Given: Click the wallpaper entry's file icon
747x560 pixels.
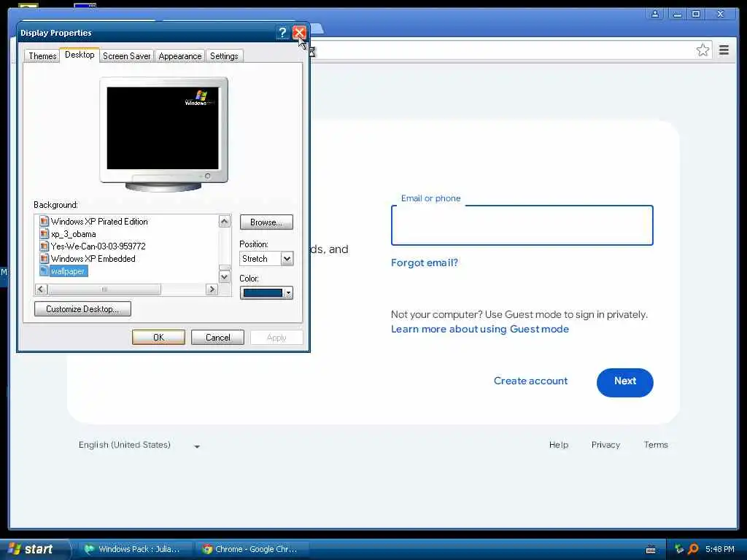Looking at the screenshot, I should [x=44, y=271].
